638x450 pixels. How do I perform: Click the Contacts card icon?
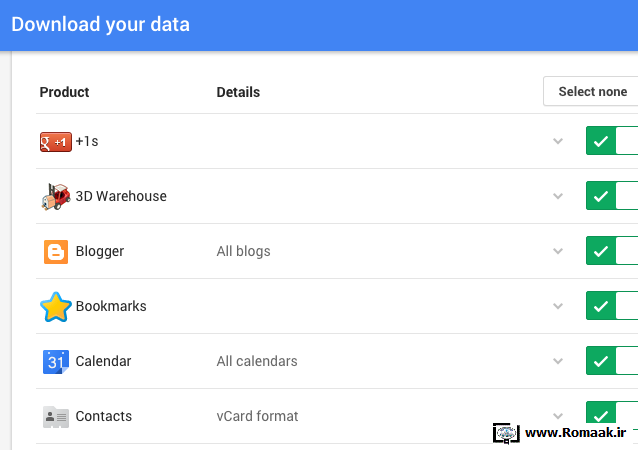(56, 417)
